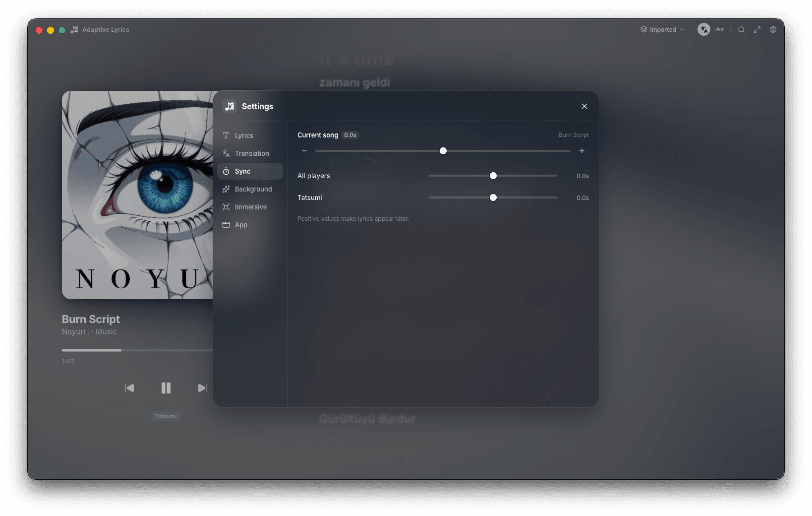
Task: Click the Noyuri album cover art
Action: pos(137,195)
